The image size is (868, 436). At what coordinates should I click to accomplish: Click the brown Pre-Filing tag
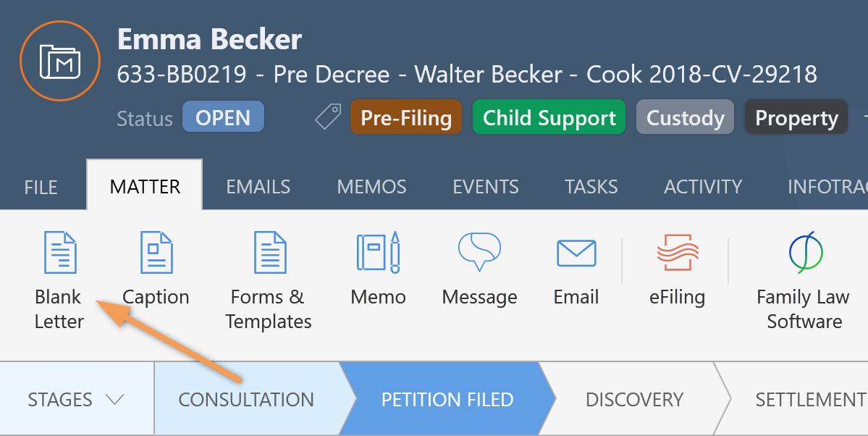pyautogui.click(x=406, y=117)
